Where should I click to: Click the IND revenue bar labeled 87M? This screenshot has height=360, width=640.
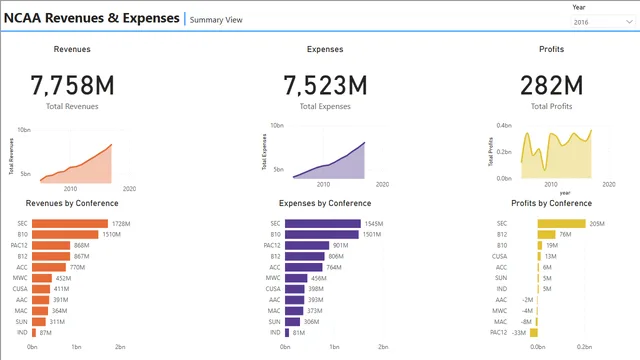click(34, 333)
